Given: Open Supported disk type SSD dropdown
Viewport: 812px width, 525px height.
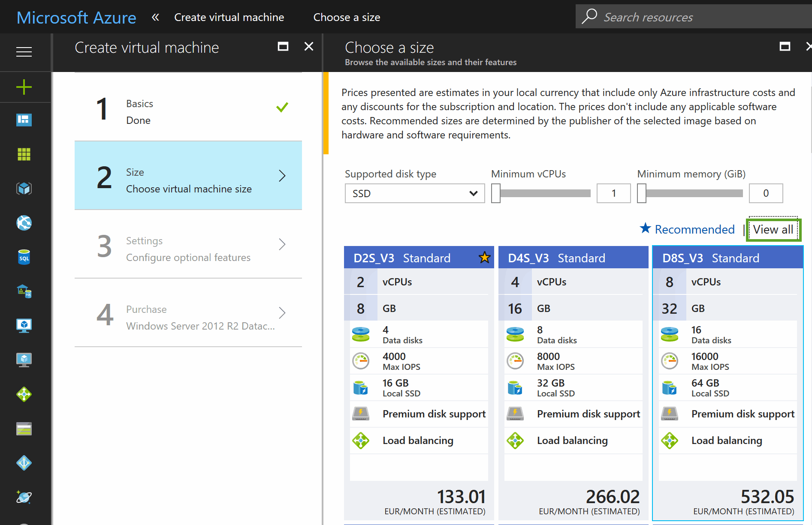Looking at the screenshot, I should coord(415,193).
